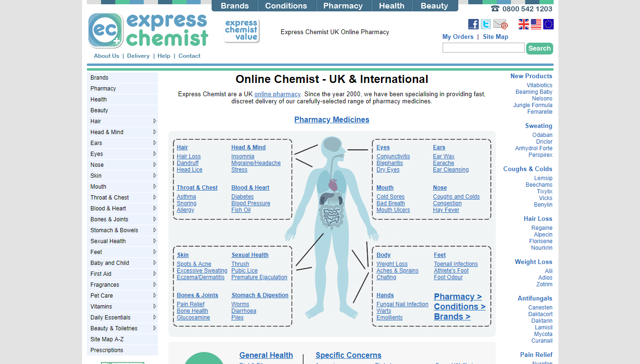640x364 pixels.
Task: Expand the Vitamins sidebar submenu arrow
Action: [x=155, y=306]
